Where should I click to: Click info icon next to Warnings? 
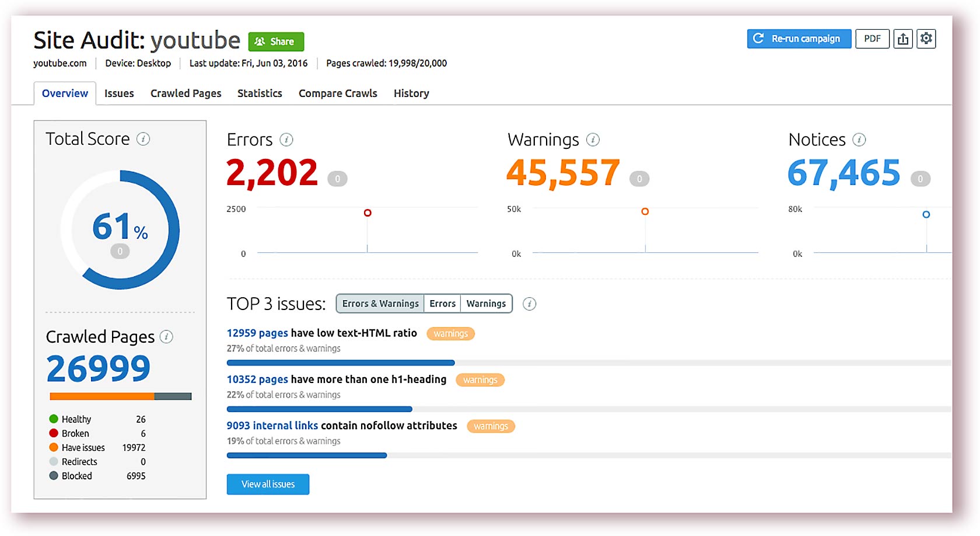[x=593, y=140]
